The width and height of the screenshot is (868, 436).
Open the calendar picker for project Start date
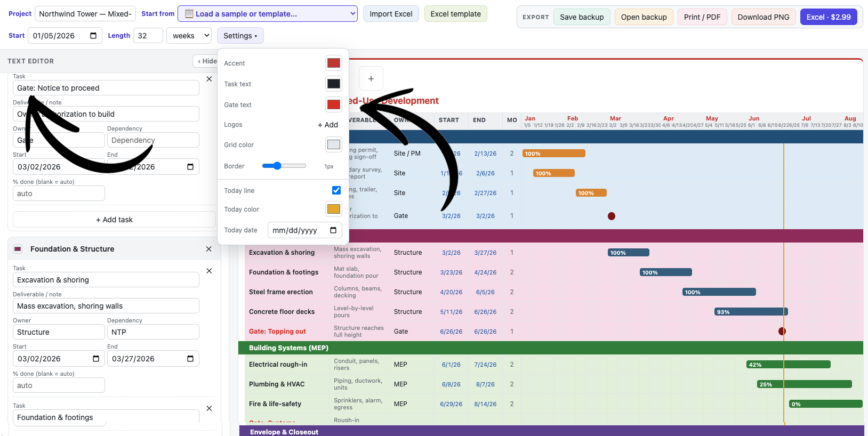[93, 36]
